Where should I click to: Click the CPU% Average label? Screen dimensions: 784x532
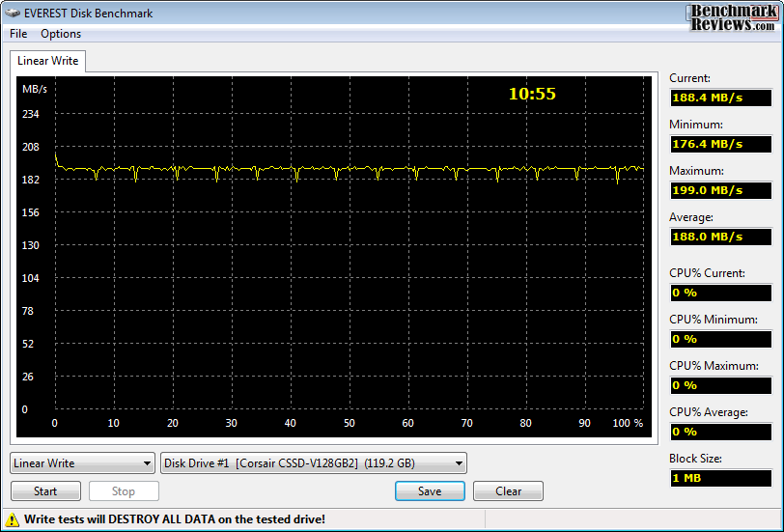click(x=709, y=412)
